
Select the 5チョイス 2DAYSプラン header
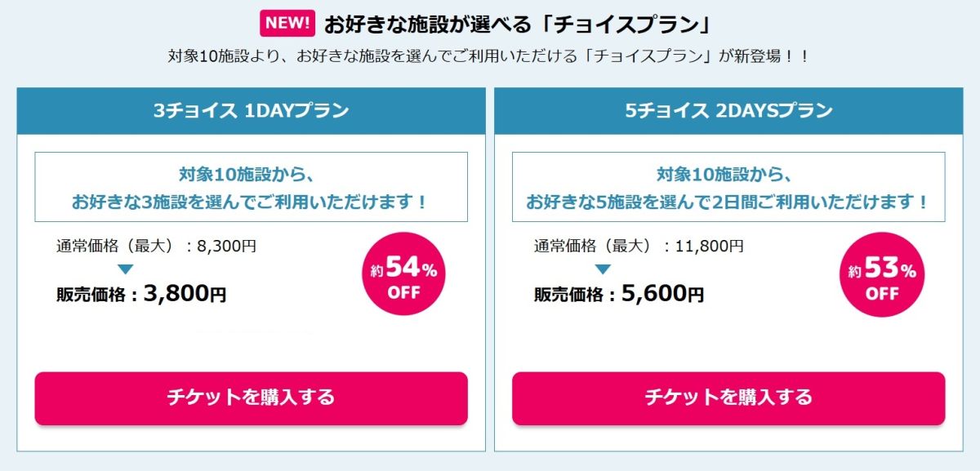(x=728, y=111)
